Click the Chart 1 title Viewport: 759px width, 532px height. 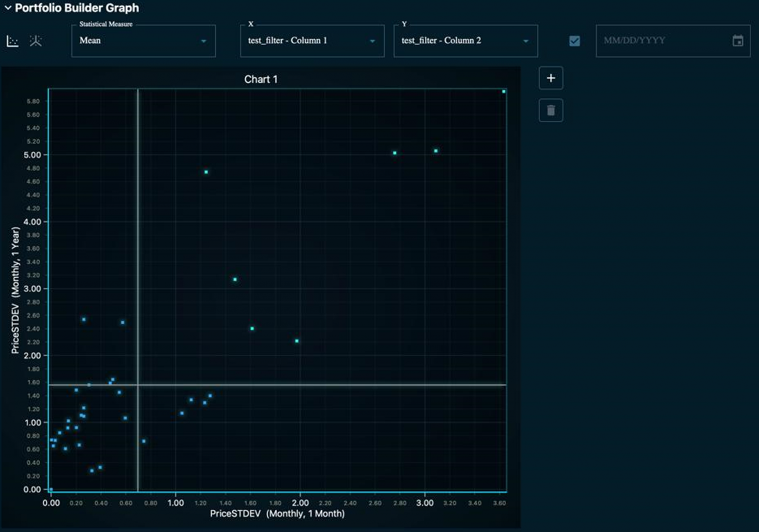point(261,79)
